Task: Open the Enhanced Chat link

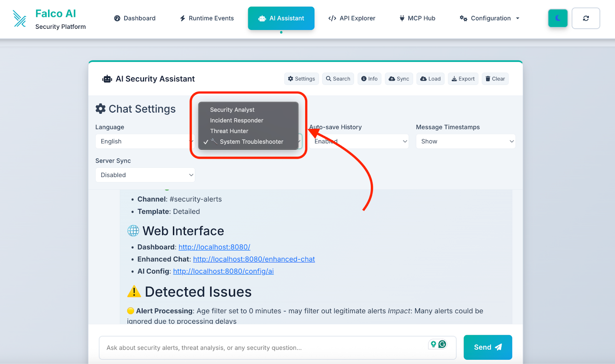Action: point(254,259)
